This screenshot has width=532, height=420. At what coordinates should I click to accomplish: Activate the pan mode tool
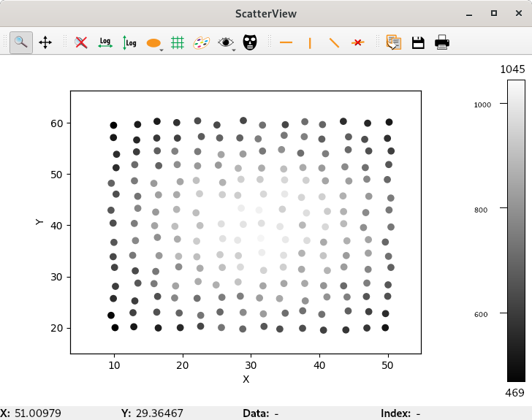(x=45, y=42)
